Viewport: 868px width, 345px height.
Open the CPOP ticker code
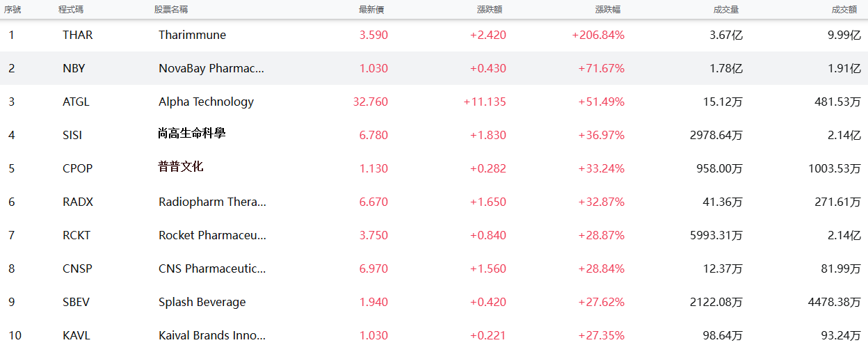(x=77, y=168)
